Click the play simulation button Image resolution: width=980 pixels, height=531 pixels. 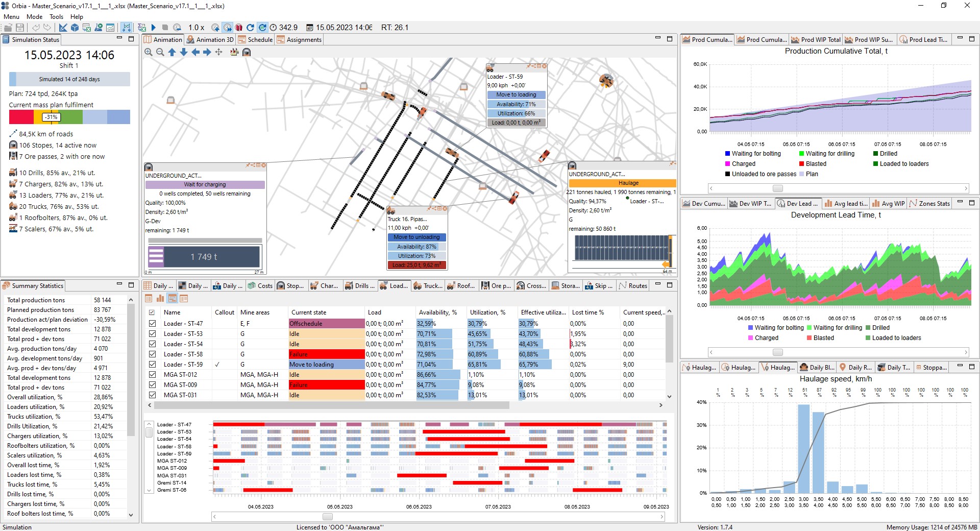[153, 28]
